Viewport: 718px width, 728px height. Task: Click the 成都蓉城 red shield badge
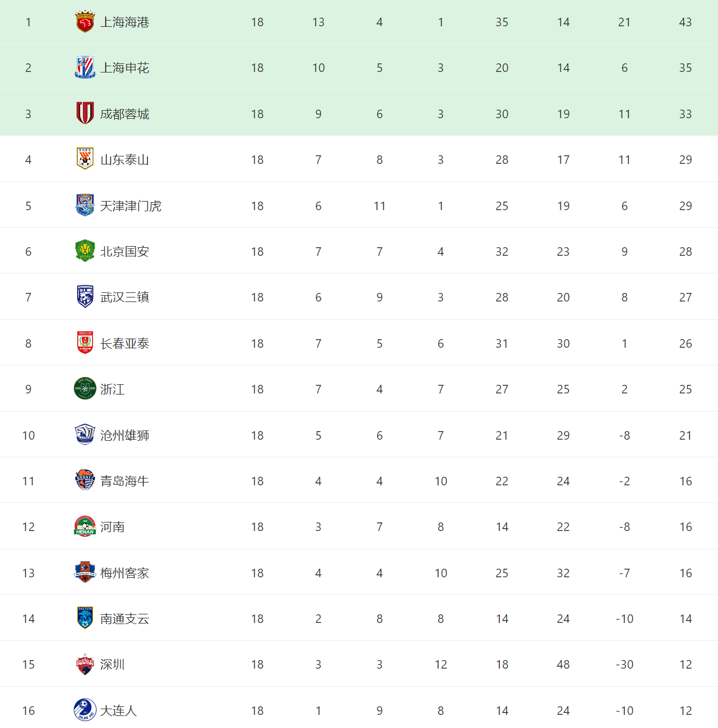coord(85,114)
